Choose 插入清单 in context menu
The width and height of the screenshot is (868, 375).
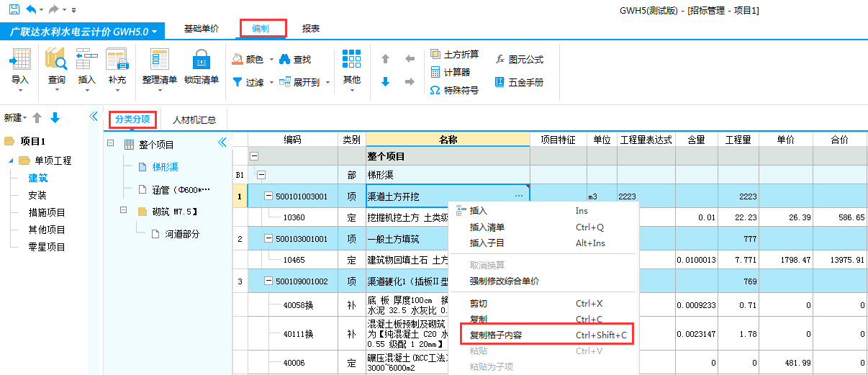point(487,227)
